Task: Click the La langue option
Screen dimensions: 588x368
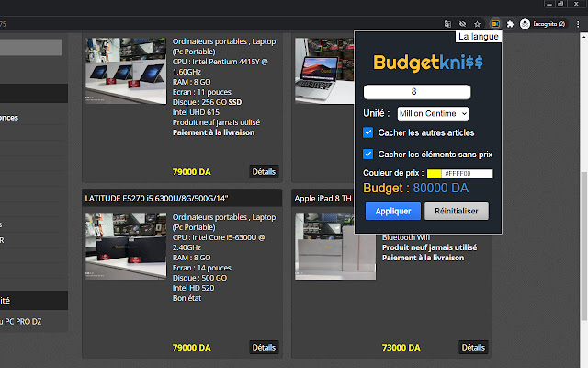Action: tap(479, 37)
